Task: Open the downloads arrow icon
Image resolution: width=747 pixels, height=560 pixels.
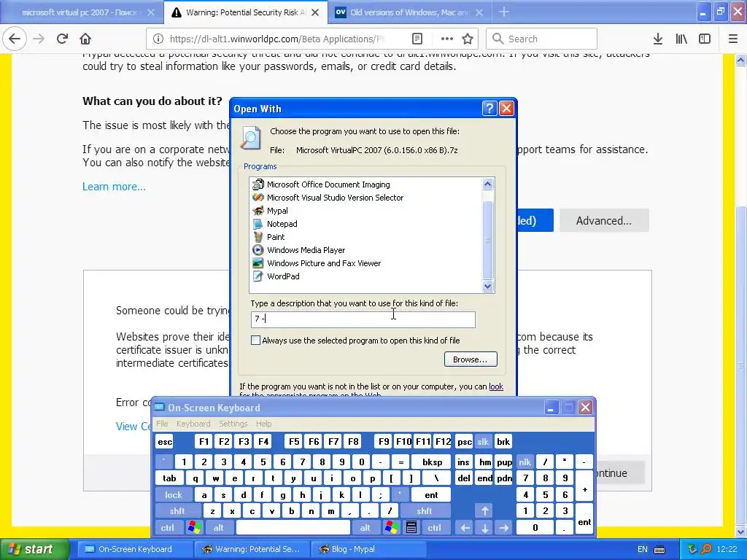Action: [x=657, y=39]
